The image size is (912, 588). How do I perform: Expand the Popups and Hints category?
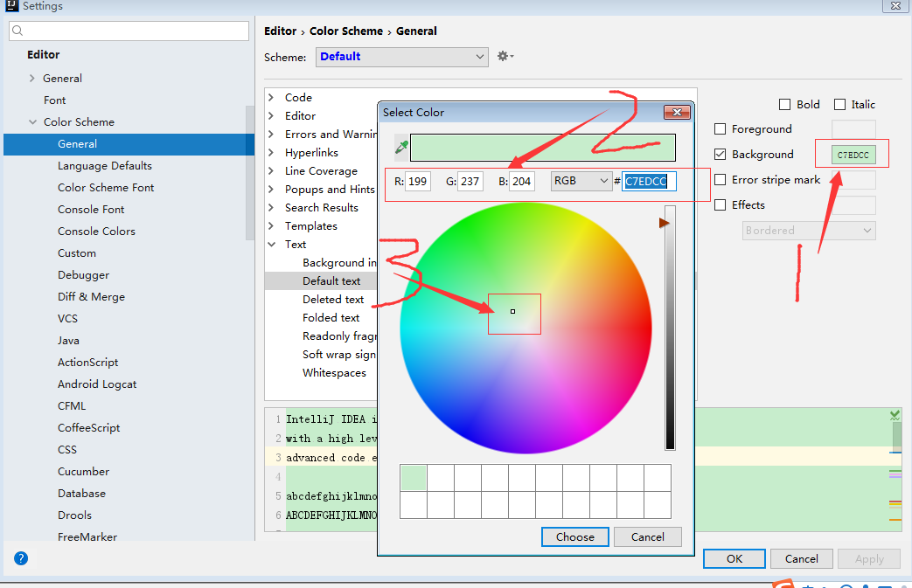click(x=271, y=190)
